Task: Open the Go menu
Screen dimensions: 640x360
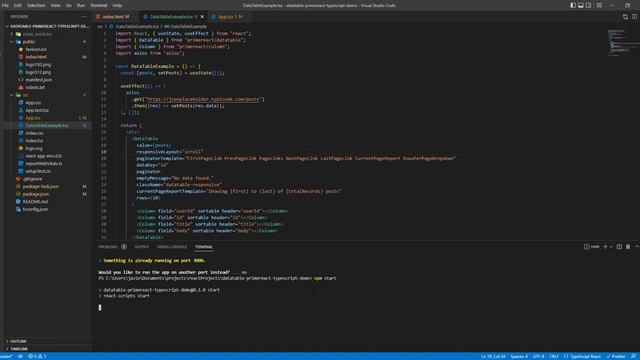Action: [69, 5]
